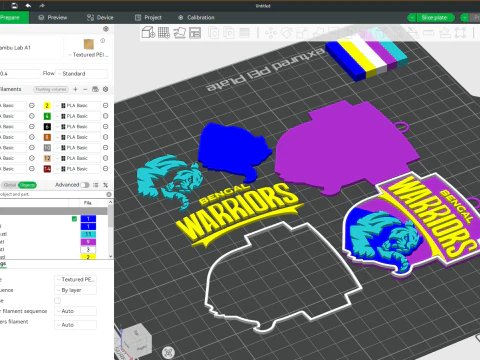Select the Rotate tool icon
The image size is (480, 360).
[286, 33]
